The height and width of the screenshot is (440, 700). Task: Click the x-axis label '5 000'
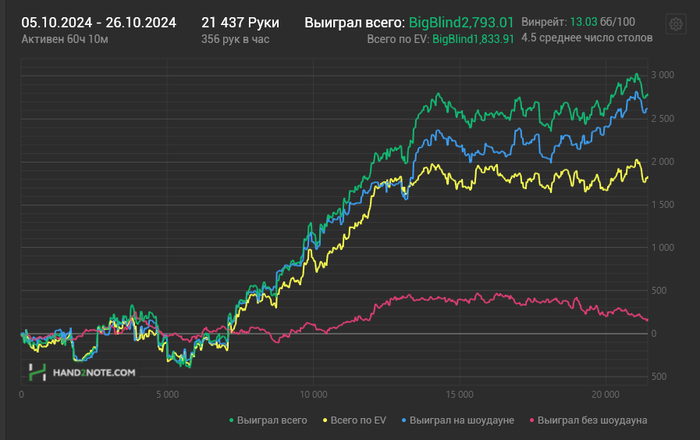coord(167,395)
